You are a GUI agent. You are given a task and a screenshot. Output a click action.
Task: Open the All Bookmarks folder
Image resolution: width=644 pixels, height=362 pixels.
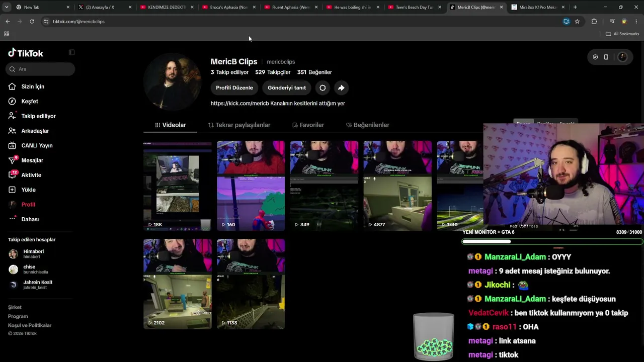(x=622, y=34)
